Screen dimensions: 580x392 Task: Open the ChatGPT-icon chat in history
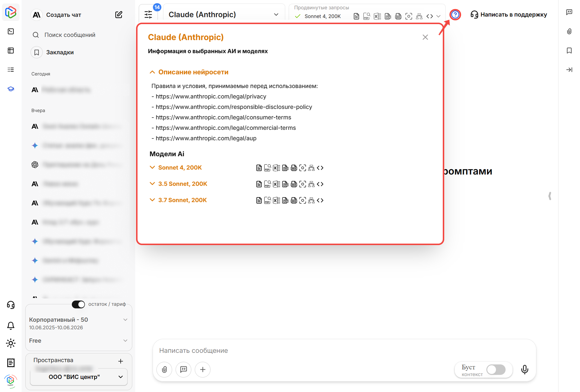77,165
